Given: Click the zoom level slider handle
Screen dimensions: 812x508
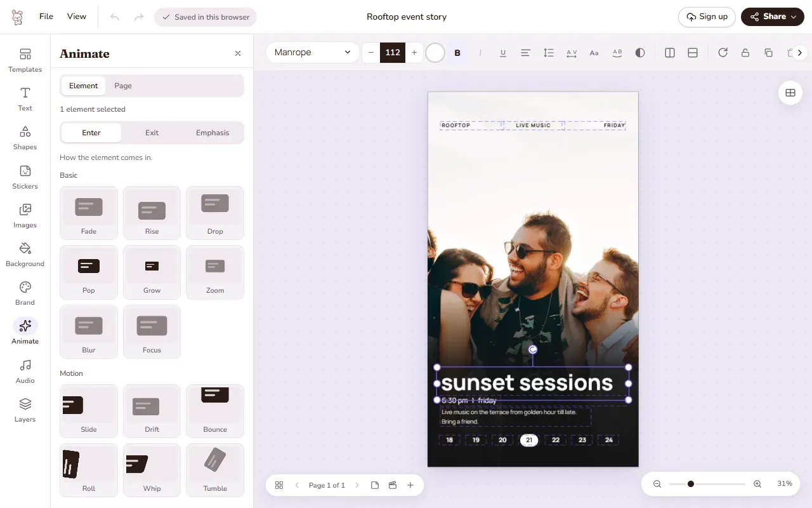Looking at the screenshot, I should click(x=691, y=484).
